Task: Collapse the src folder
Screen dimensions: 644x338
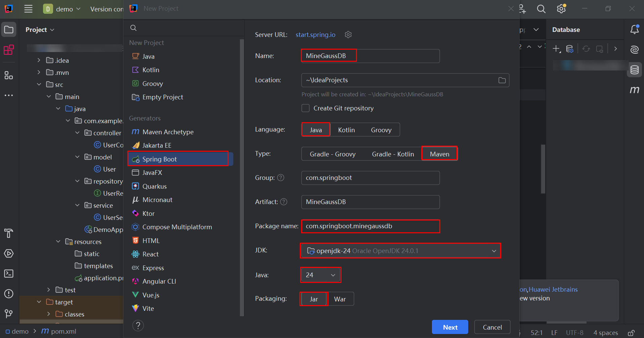Action: point(39,85)
